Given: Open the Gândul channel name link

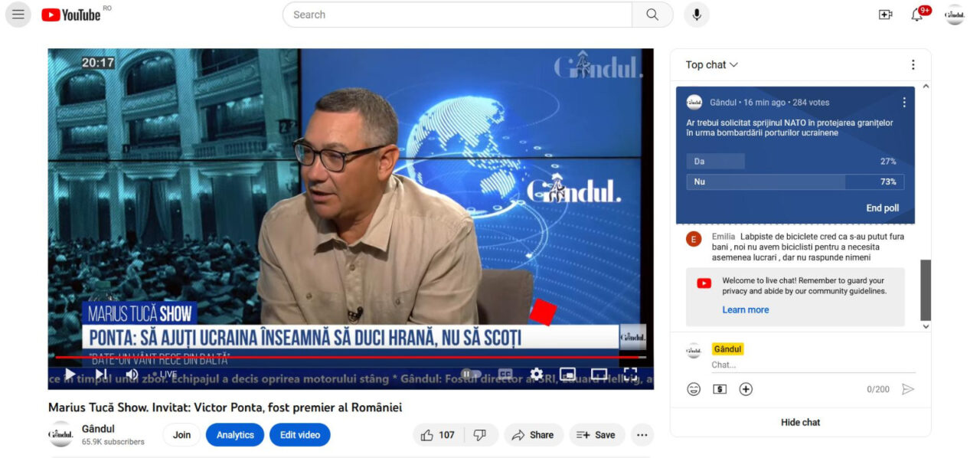Looking at the screenshot, I should [98, 429].
